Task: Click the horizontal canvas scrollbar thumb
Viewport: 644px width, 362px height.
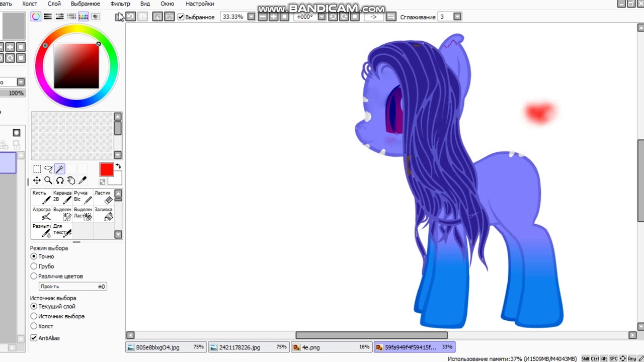Action: coord(371,335)
